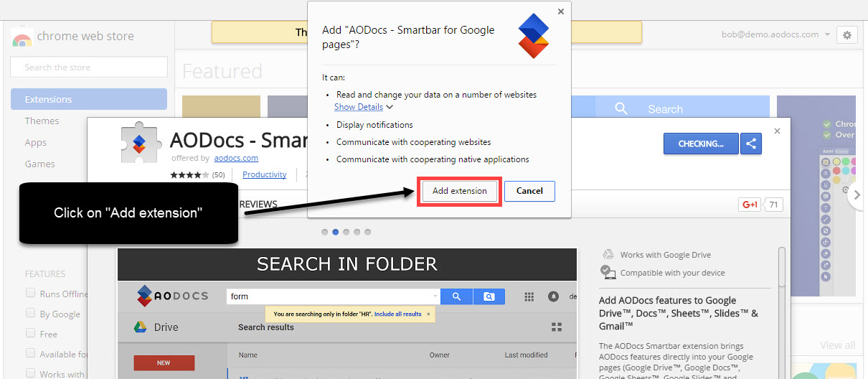The width and height of the screenshot is (868, 379).
Task: Open the aodocs.com developer link
Action: point(236,158)
